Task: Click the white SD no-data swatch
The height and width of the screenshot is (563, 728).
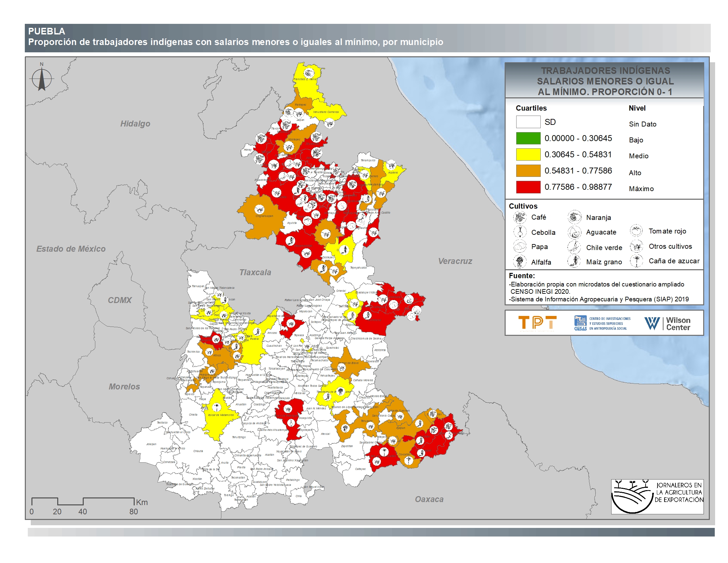Action: [528, 122]
